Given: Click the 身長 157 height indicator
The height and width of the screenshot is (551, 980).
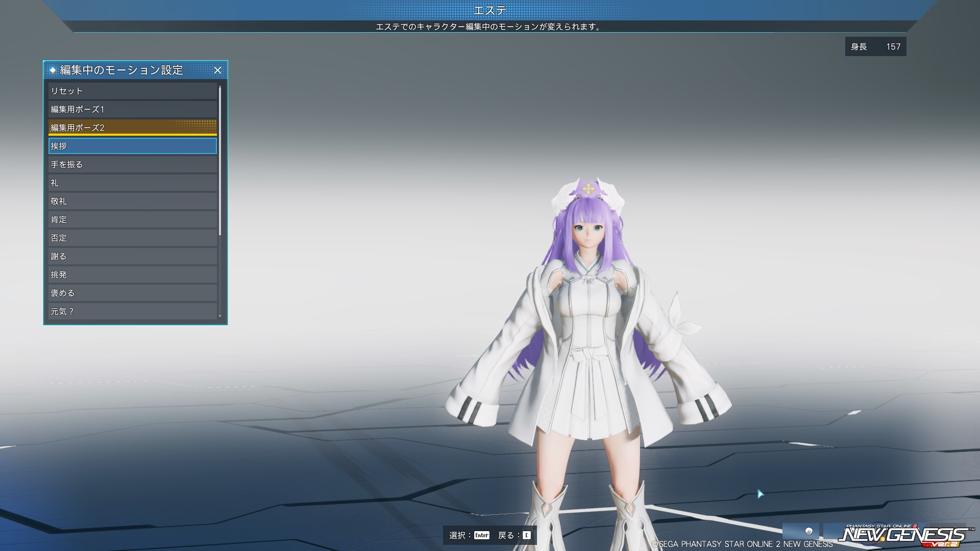Looking at the screenshot, I should tap(875, 46).
